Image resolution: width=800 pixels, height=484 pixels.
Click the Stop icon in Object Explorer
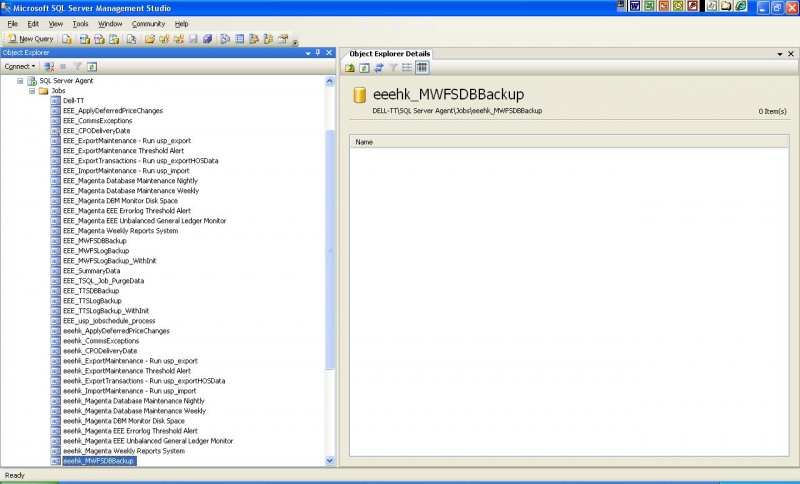click(x=63, y=66)
